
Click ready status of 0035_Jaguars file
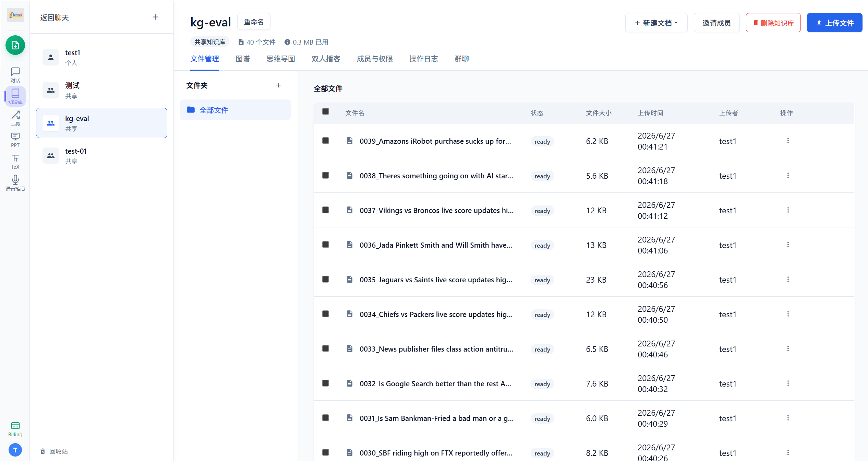click(x=542, y=280)
